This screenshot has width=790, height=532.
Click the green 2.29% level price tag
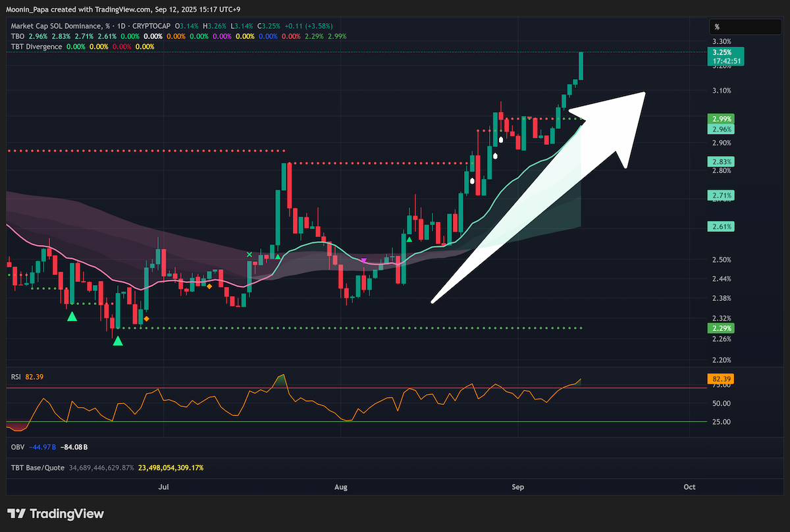point(721,328)
